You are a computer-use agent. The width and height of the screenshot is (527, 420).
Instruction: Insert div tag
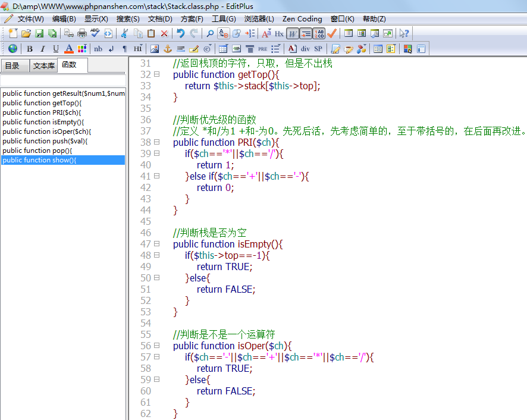(305, 49)
